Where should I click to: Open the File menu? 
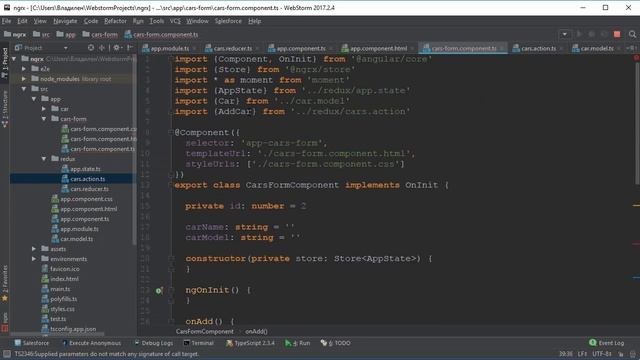tap(7, 21)
